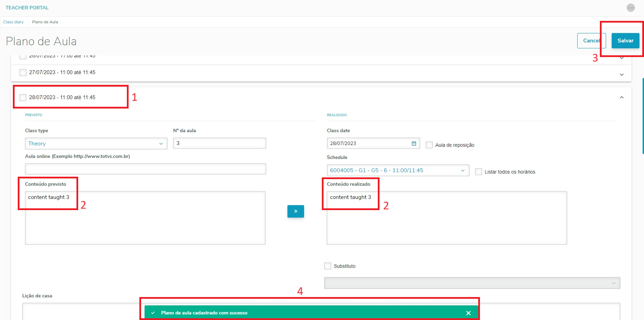Edit the Conteúdo realizado text area

point(447,218)
